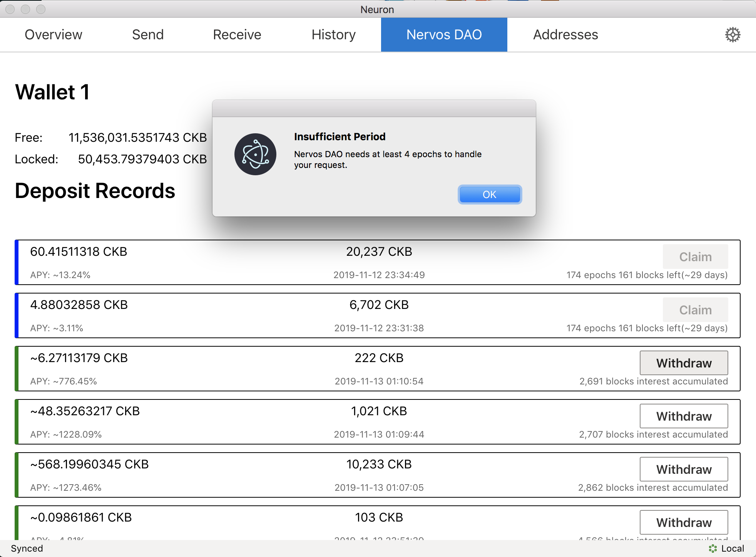Click the ~6.27113179 CKB interest value
Viewport: 756px width, 557px height.
click(79, 358)
